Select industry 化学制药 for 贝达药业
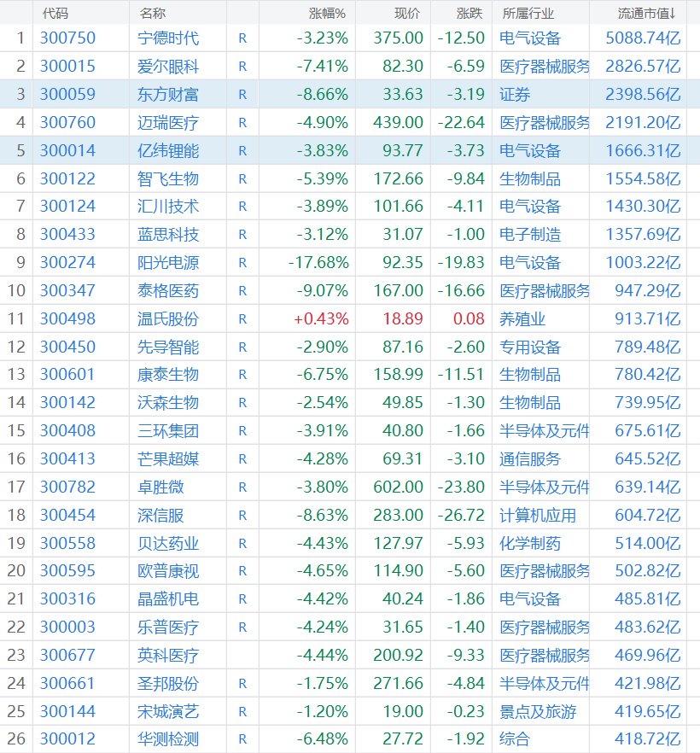The image size is (700, 753). pyautogui.click(x=530, y=543)
